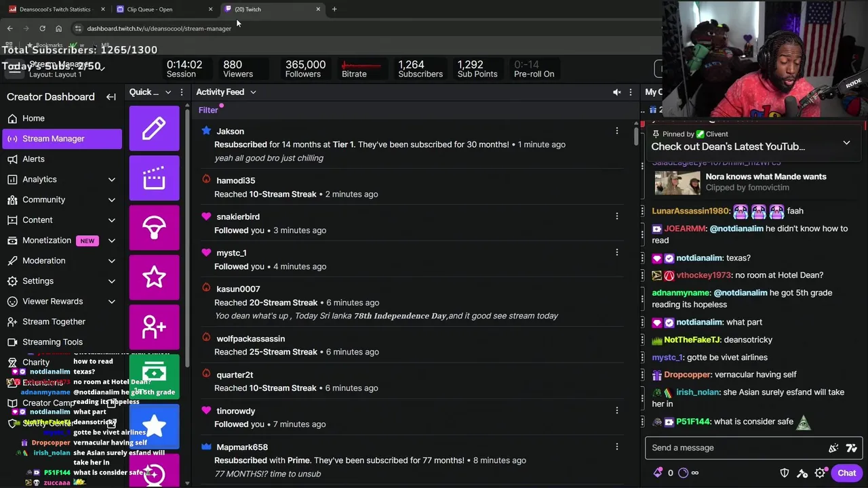
Task: Click the blue star quick action tile
Action: (x=154, y=426)
